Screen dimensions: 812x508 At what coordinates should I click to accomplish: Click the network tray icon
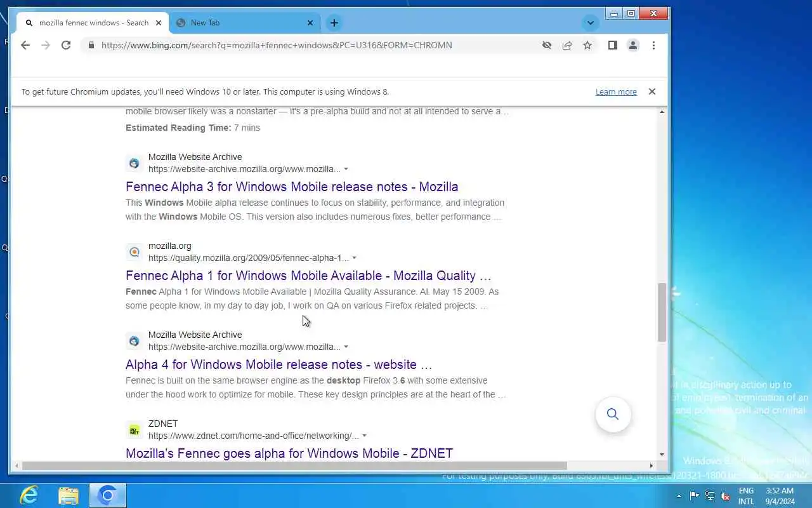710,496
